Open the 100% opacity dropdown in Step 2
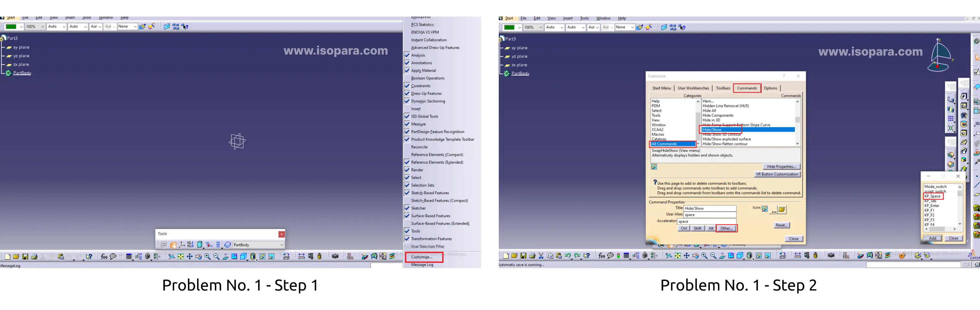Viewport: 980px width, 310px height. [x=541, y=27]
